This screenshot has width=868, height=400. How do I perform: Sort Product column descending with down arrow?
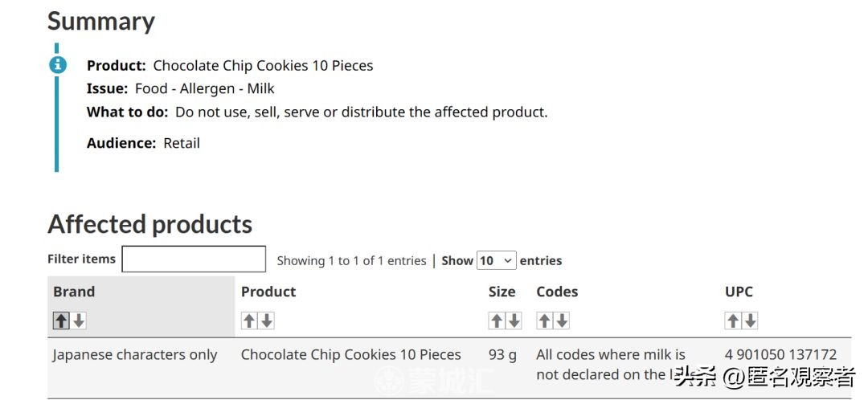267,320
